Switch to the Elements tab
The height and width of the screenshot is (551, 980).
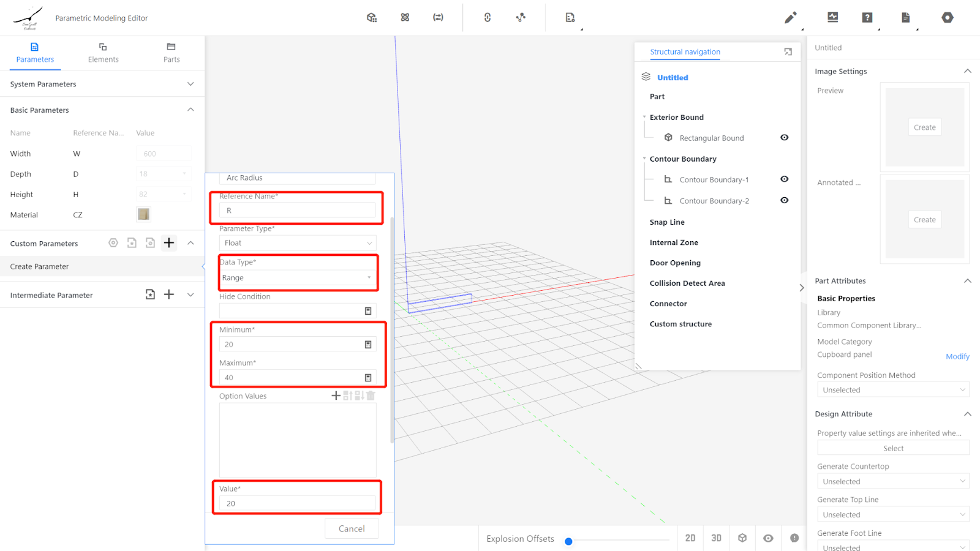click(103, 53)
